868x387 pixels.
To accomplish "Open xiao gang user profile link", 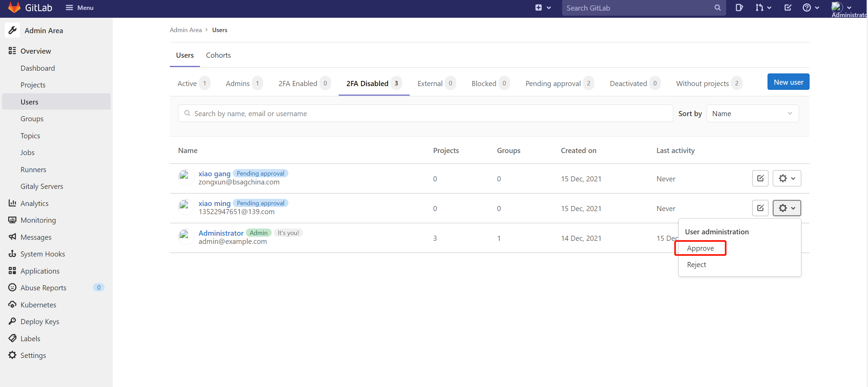I will (x=214, y=174).
